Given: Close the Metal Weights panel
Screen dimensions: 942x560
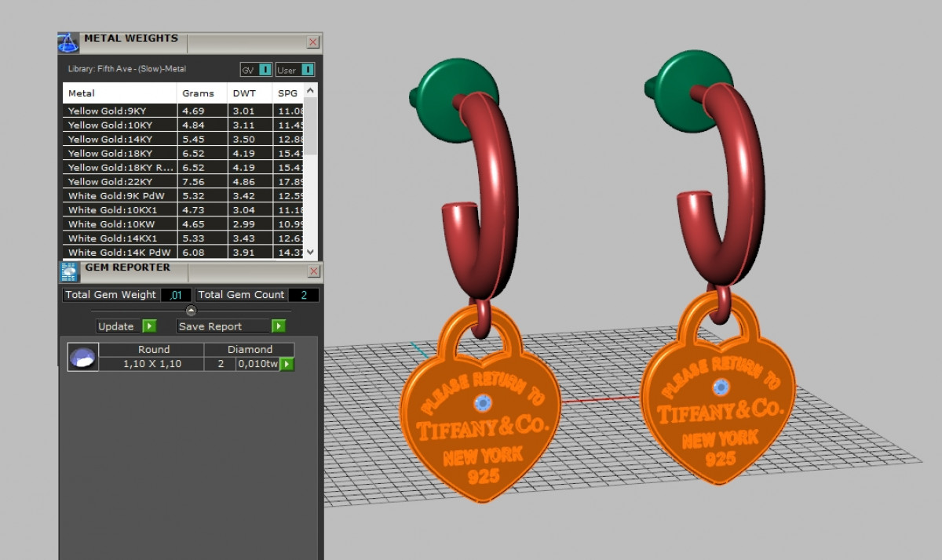Looking at the screenshot, I should point(313,42).
